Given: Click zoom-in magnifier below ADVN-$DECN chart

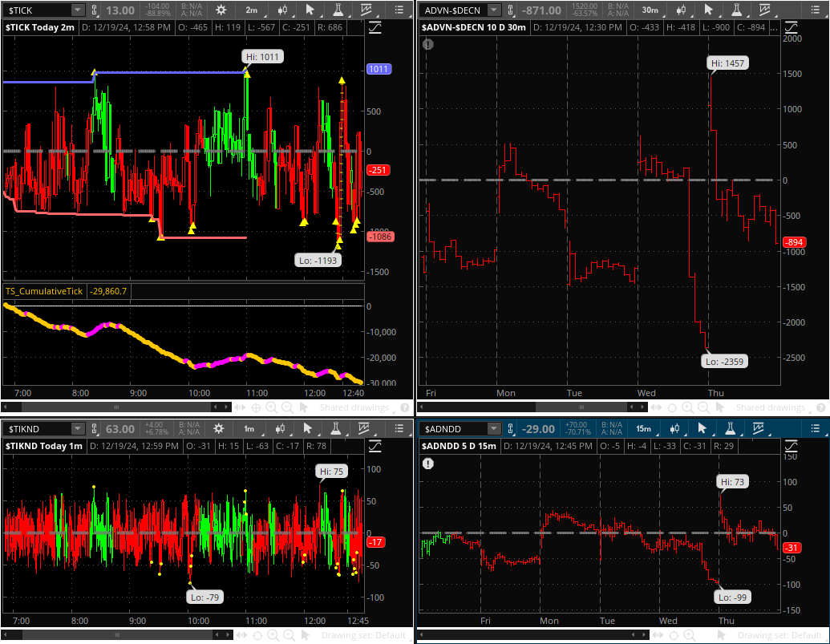Looking at the screenshot, I should point(687,407).
